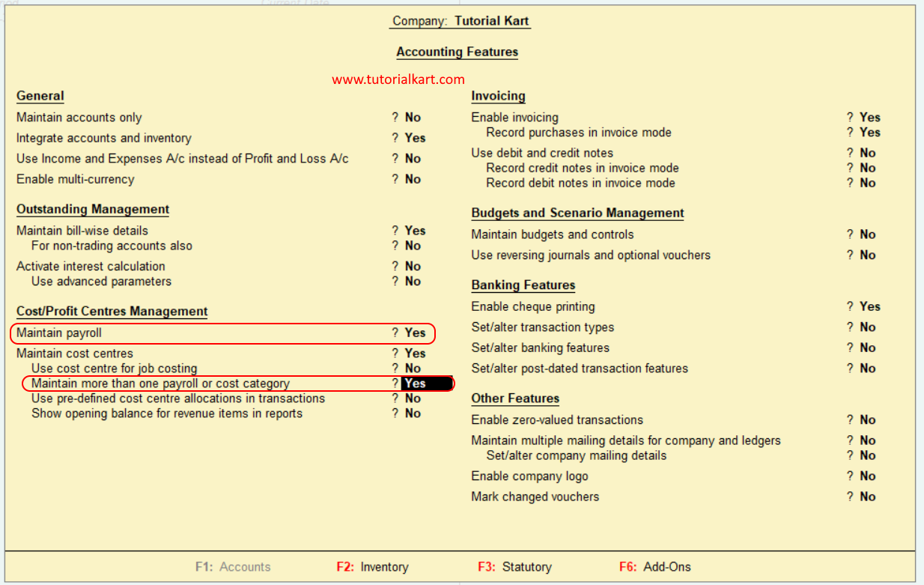Set 'Record purchases in invoice mode' value
Viewport: 924px width, 585px height.
click(870, 133)
